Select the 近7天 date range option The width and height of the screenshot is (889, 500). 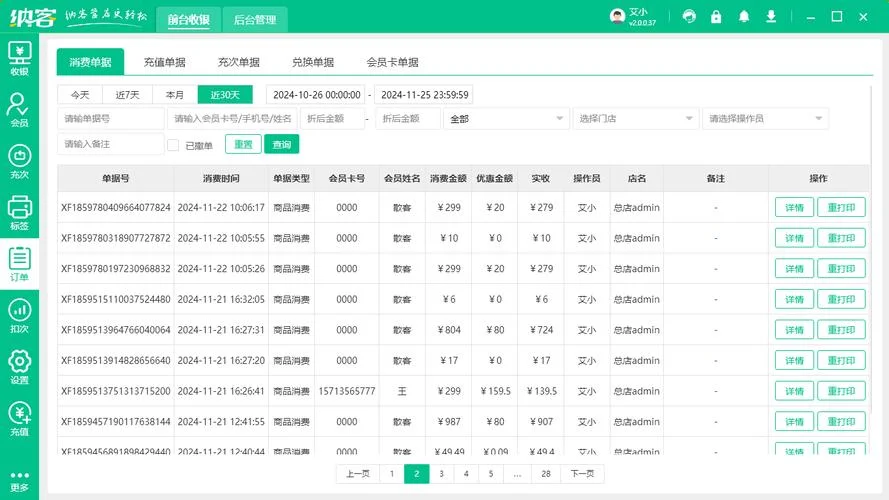click(x=128, y=95)
